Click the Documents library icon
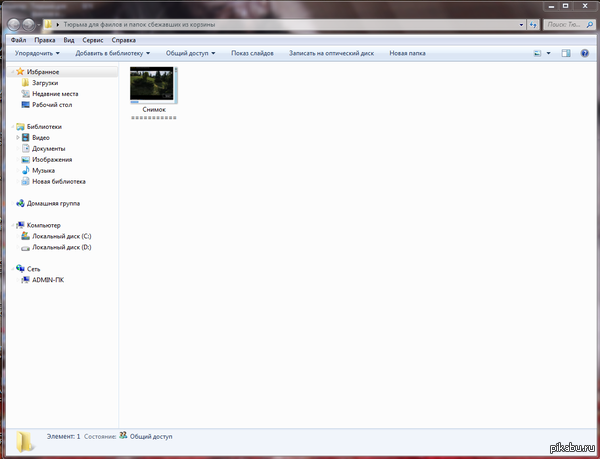600x459 pixels. [26, 148]
